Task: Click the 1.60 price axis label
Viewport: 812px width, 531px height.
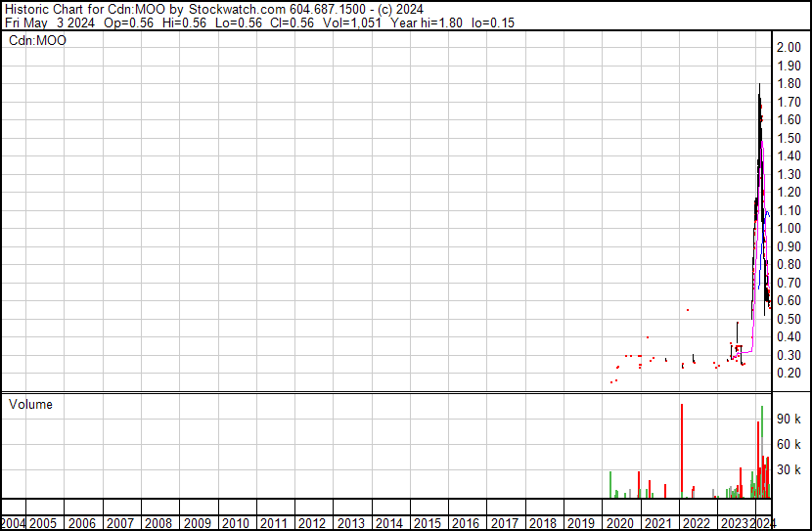Action: (789, 120)
